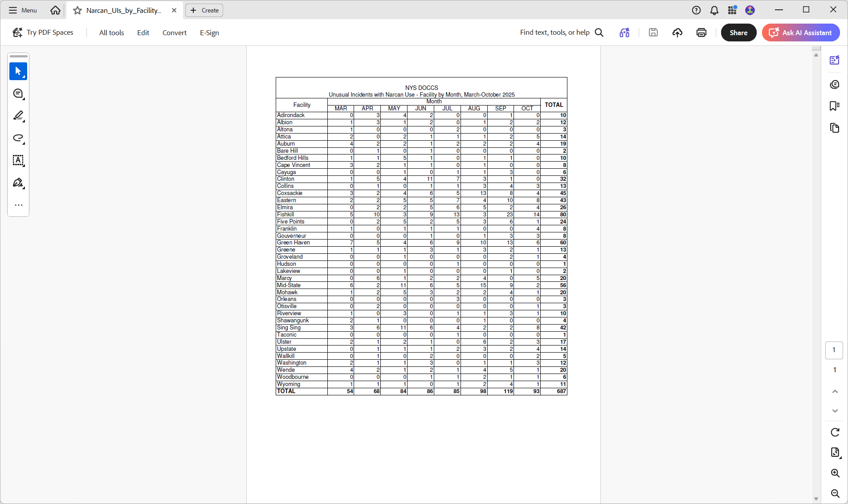Open the Menu hamburger button
The image size is (848, 504).
coord(23,10)
